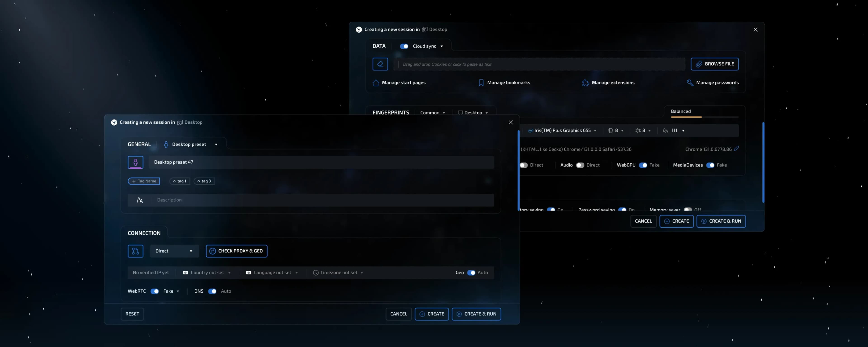The width and height of the screenshot is (868, 347).
Task: Open the Direct connection type dropdown
Action: click(174, 251)
